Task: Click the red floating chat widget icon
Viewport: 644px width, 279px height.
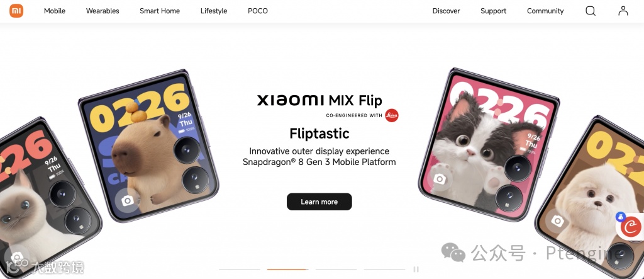Action: point(630,227)
